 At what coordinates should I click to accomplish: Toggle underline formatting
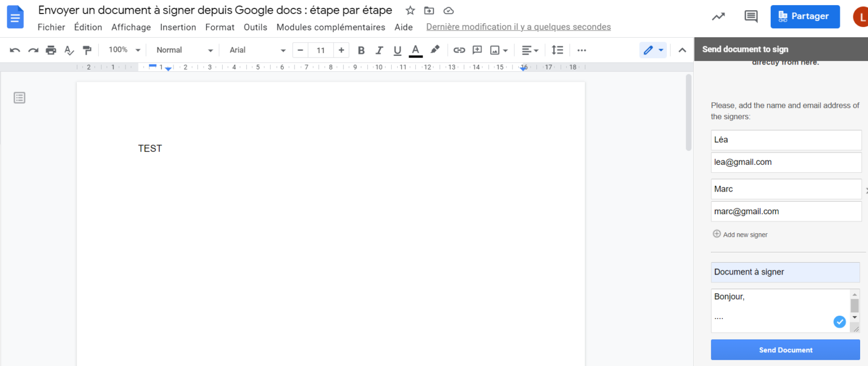click(x=397, y=50)
